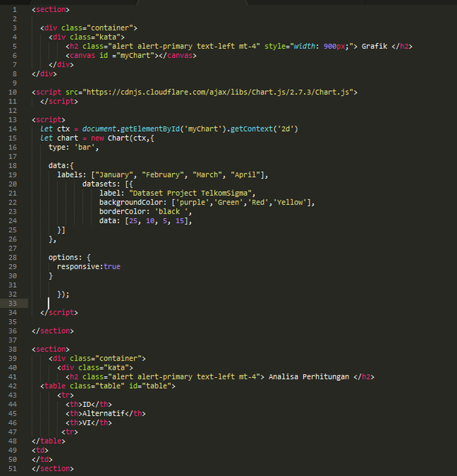Click the closing script tag on line 34
Viewport: 457px width, 476px height.
[59, 312]
